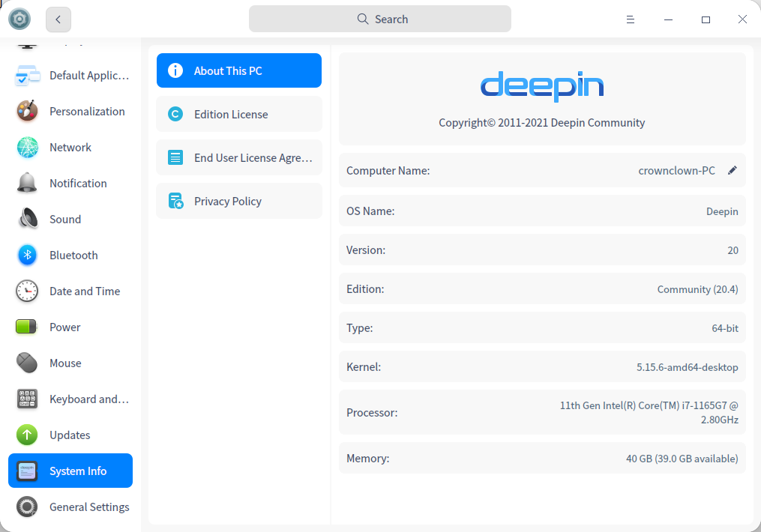
Task: Click the Copyright 2011-2021 Deepin Community text
Action: tap(541, 123)
